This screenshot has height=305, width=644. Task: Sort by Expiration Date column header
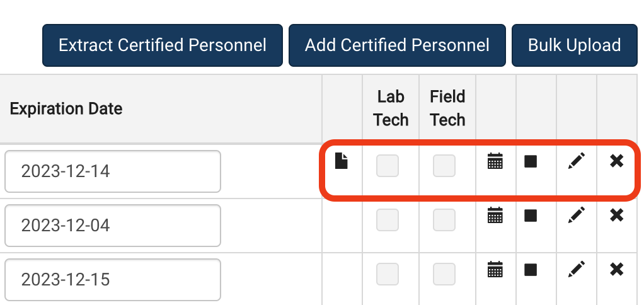(66, 109)
